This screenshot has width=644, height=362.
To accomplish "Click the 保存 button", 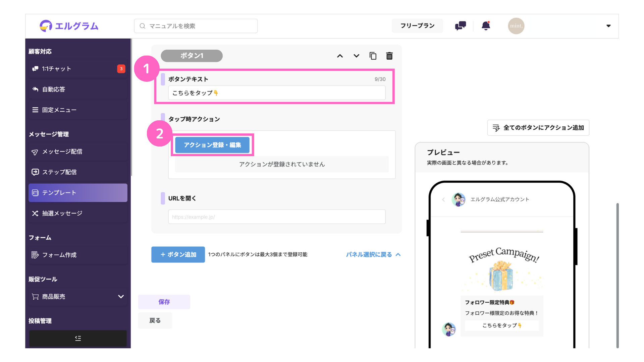I will pyautogui.click(x=164, y=302).
